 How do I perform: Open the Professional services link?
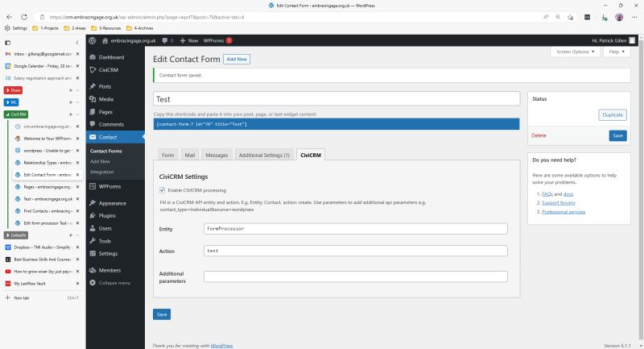pyautogui.click(x=563, y=212)
